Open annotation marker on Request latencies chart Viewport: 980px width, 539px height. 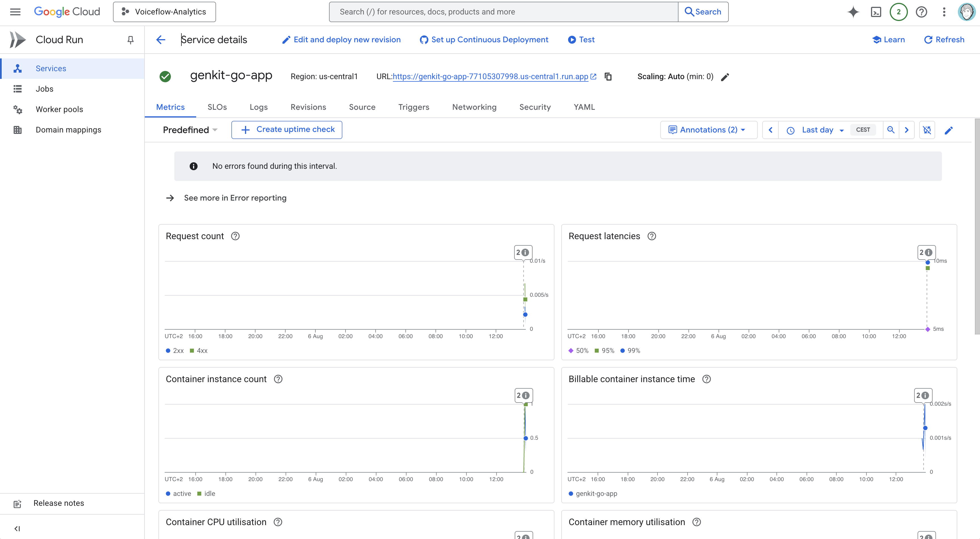pos(926,252)
